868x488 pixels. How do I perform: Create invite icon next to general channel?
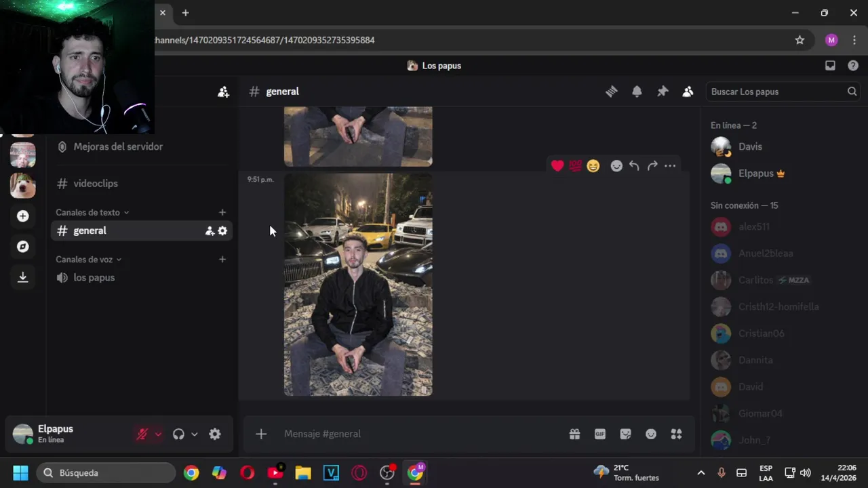click(210, 230)
